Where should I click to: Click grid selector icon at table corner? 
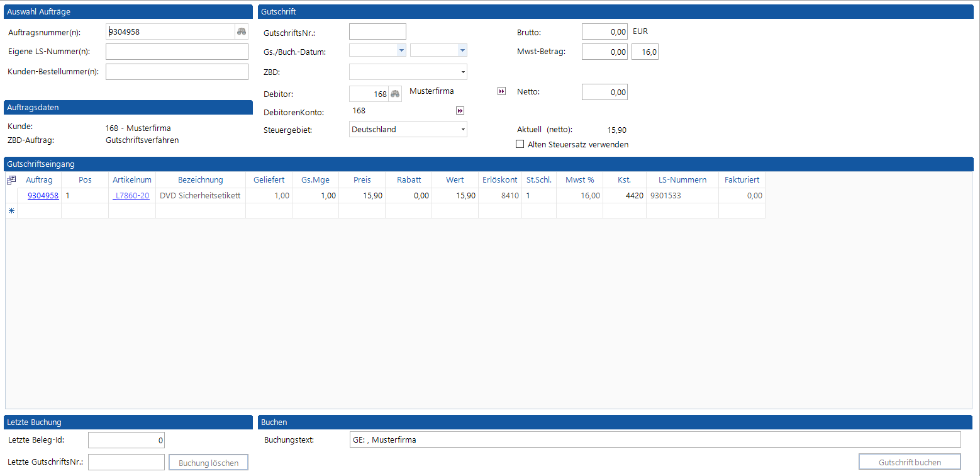(11, 180)
